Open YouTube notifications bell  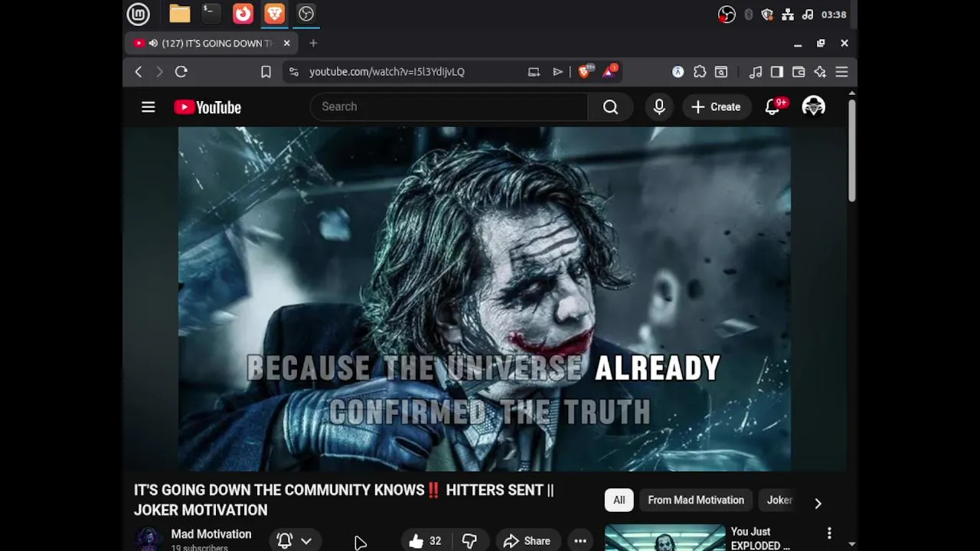pyautogui.click(x=773, y=107)
